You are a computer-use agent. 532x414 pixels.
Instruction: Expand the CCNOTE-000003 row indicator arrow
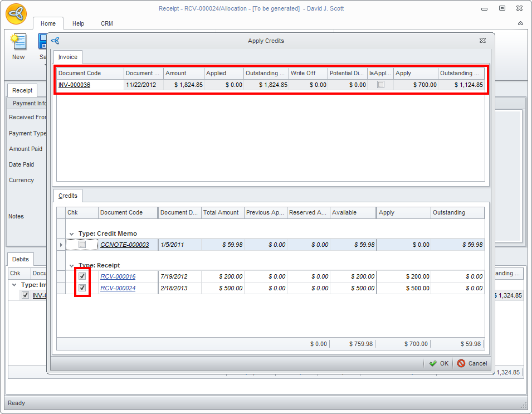click(x=61, y=245)
